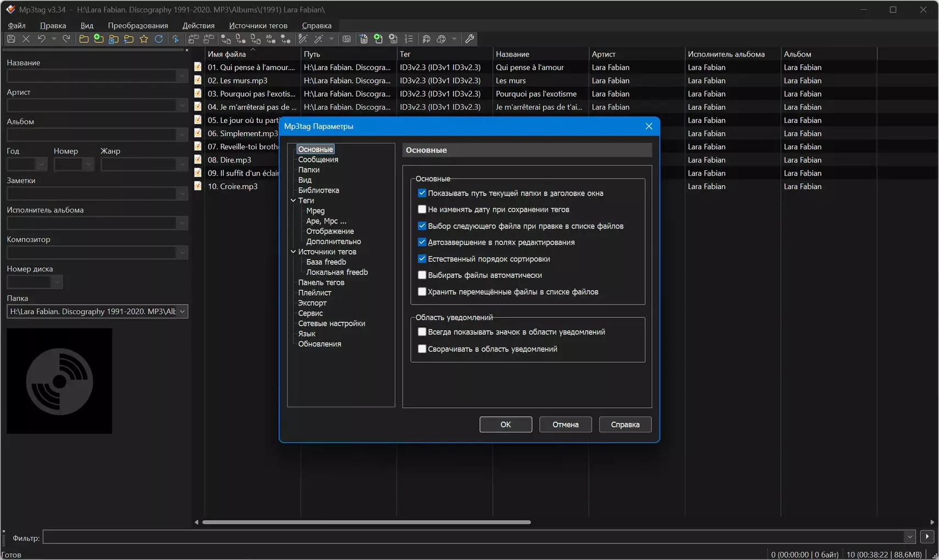
Task: Open the Папка path dropdown
Action: (182, 311)
